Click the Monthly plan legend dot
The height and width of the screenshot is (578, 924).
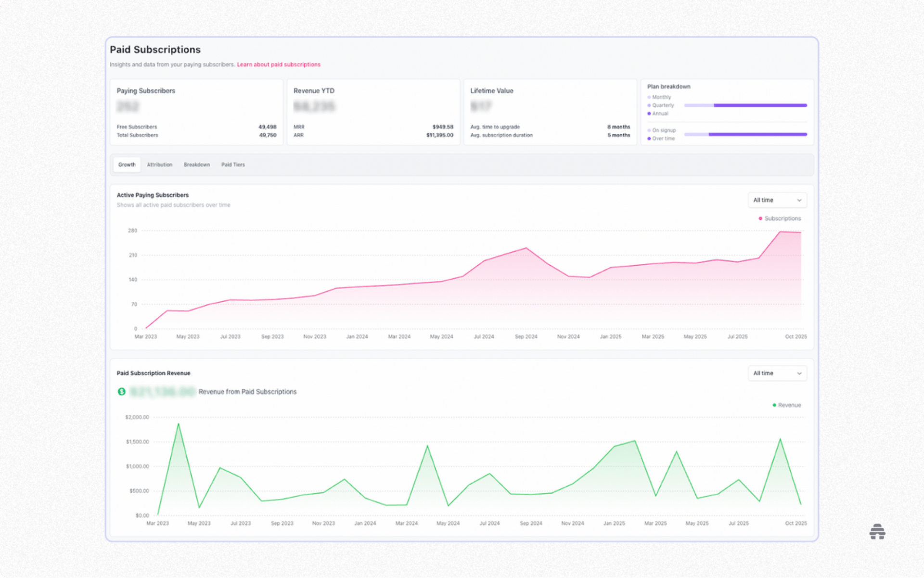(x=649, y=97)
